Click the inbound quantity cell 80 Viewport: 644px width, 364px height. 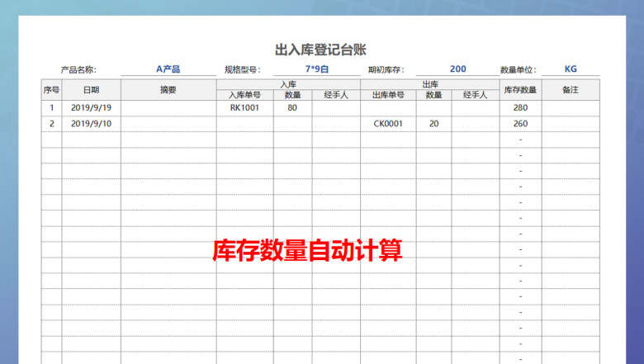coord(292,108)
